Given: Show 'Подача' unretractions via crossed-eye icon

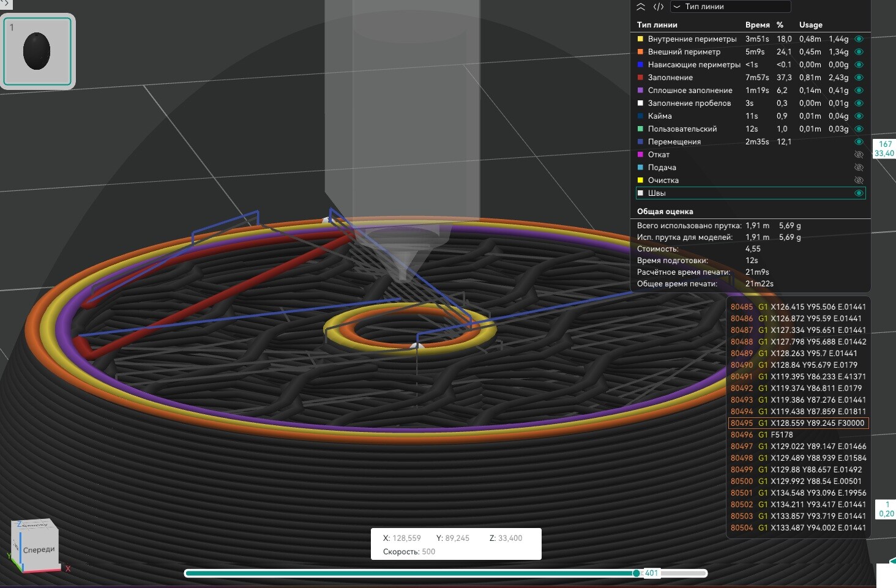Looking at the screenshot, I should pos(859,168).
